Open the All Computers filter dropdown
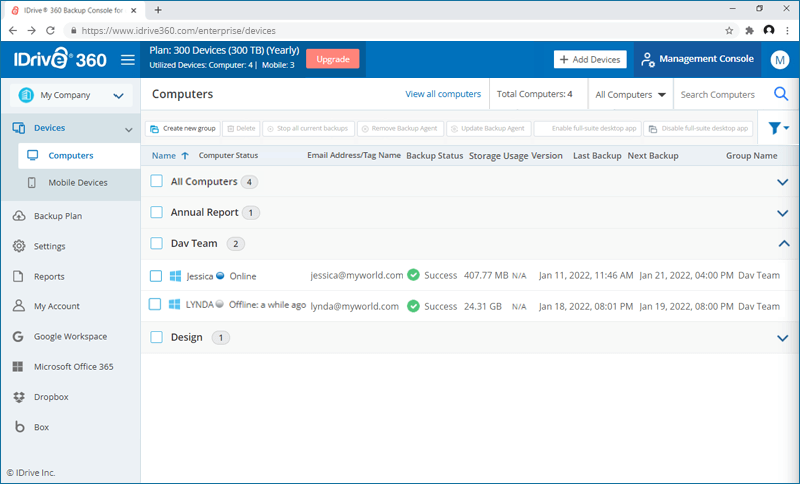800x484 pixels. pyautogui.click(x=630, y=95)
